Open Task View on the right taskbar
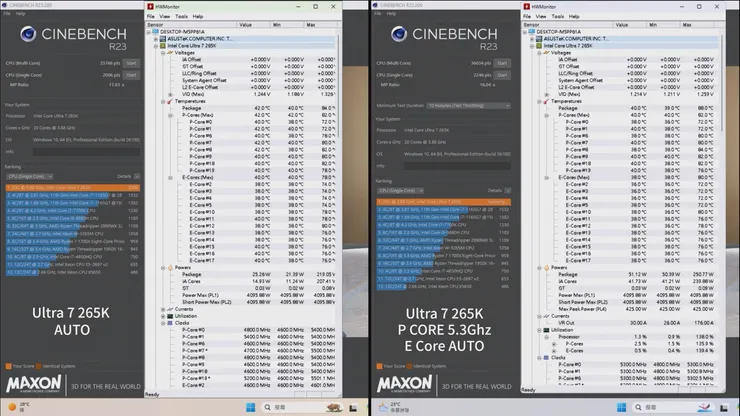This screenshot has width=740, height=416. pyautogui.click(x=723, y=408)
